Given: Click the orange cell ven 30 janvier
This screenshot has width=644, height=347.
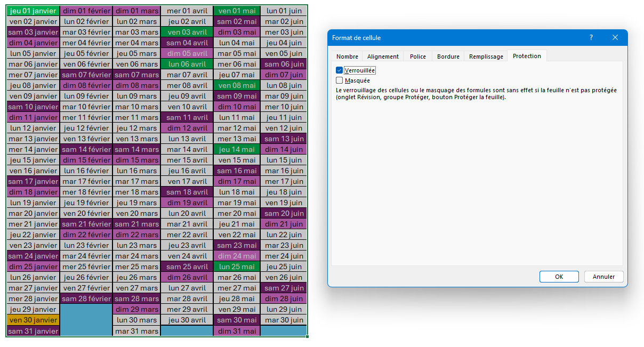Looking at the screenshot, I should tap(33, 320).
